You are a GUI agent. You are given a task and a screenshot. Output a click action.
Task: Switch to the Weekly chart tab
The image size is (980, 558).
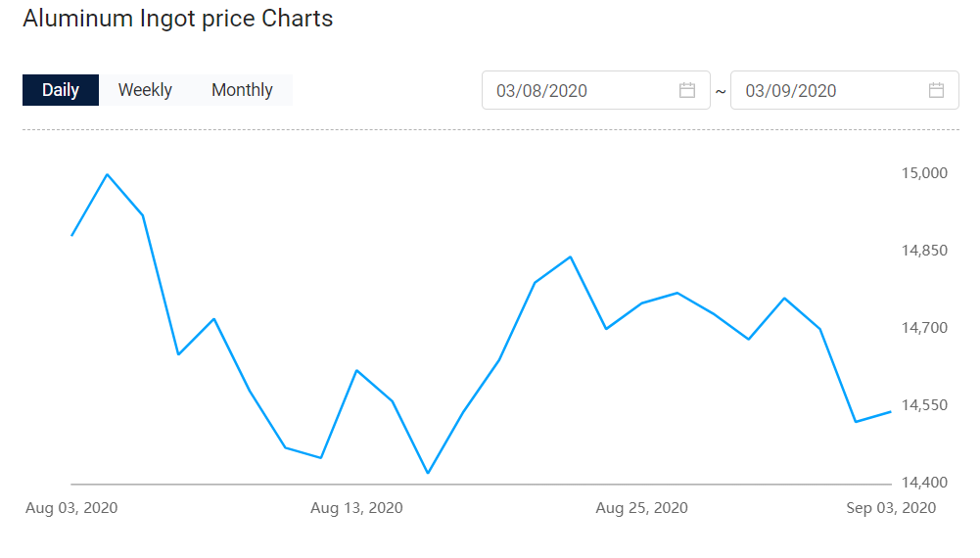coord(145,90)
